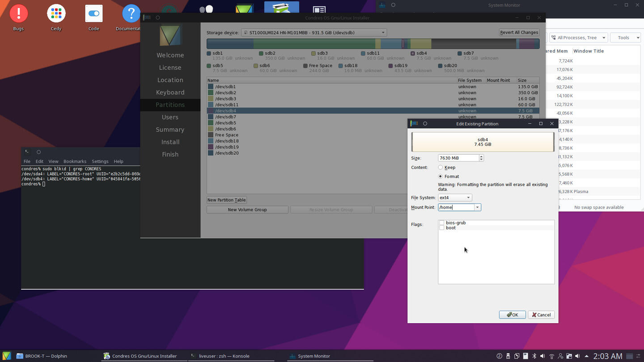Open the Bluetooth tray icon
Image resolution: width=644 pixels, height=362 pixels.
coord(534,356)
